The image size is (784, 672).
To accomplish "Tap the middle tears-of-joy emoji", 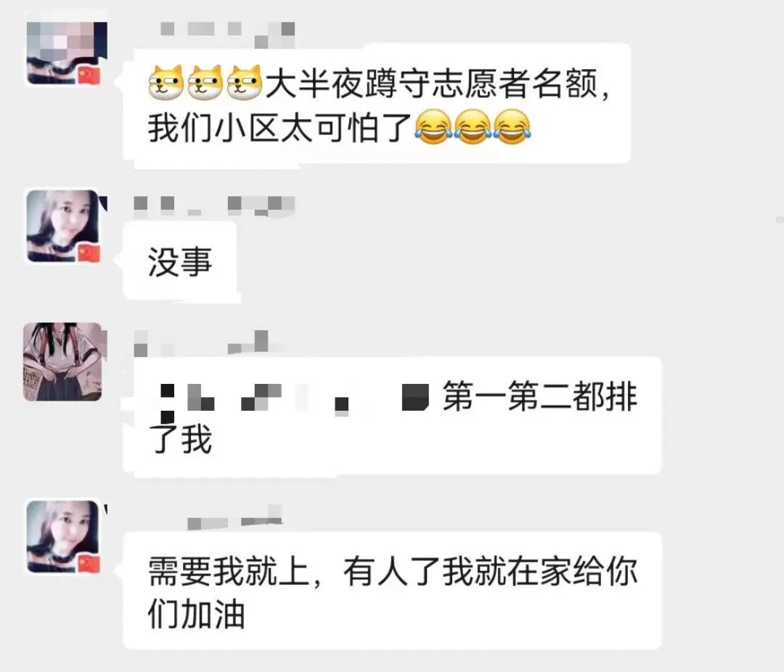I will point(473,127).
